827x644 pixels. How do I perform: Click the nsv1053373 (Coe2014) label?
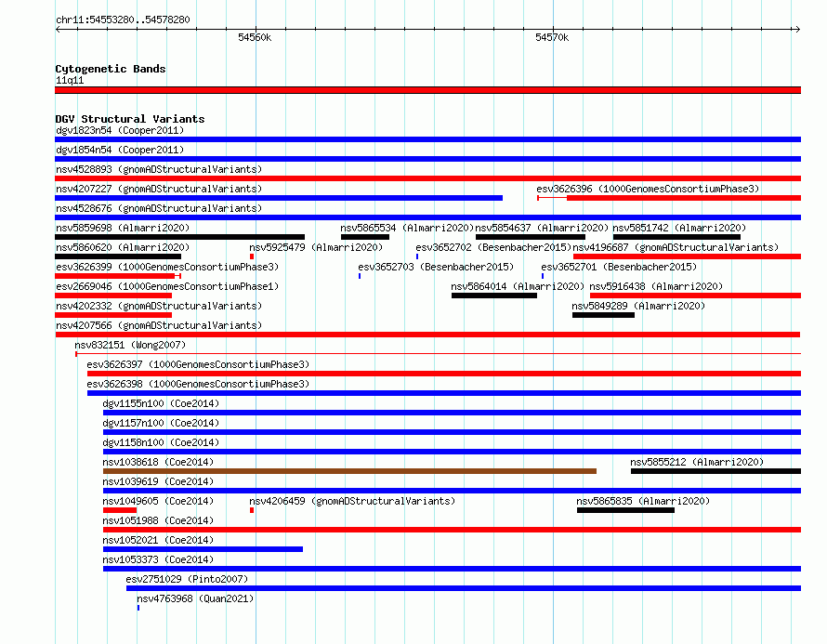click(x=158, y=559)
